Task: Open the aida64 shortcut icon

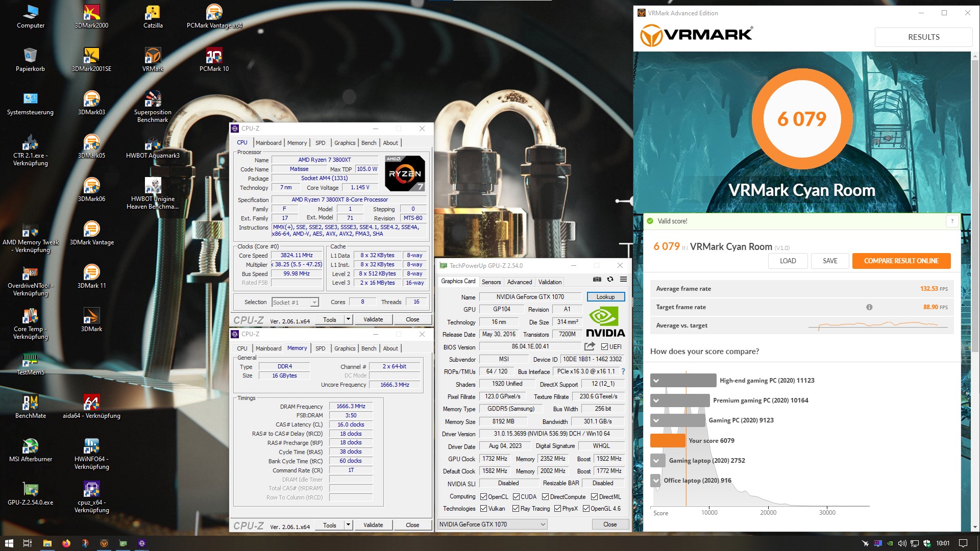Action: pos(91,406)
